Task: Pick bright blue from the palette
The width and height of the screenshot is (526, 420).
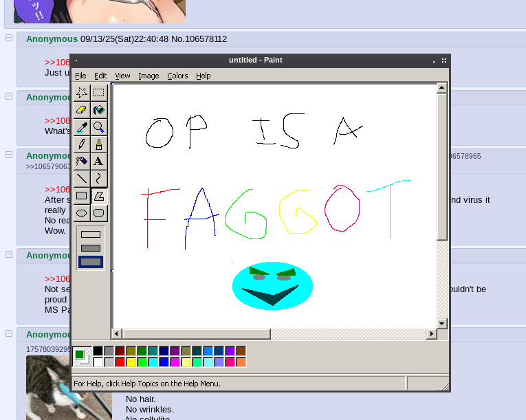Action: [x=164, y=362]
